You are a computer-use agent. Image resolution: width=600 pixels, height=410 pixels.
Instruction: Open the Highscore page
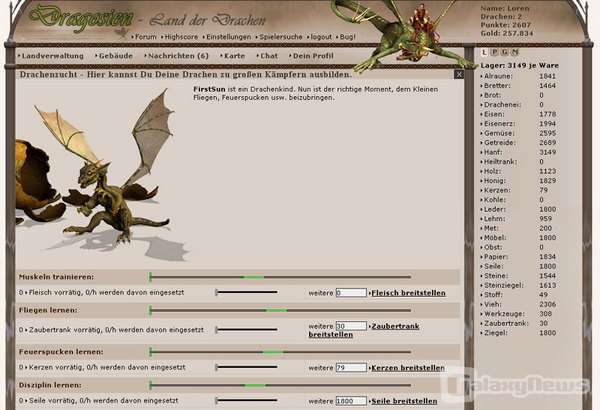pos(179,37)
